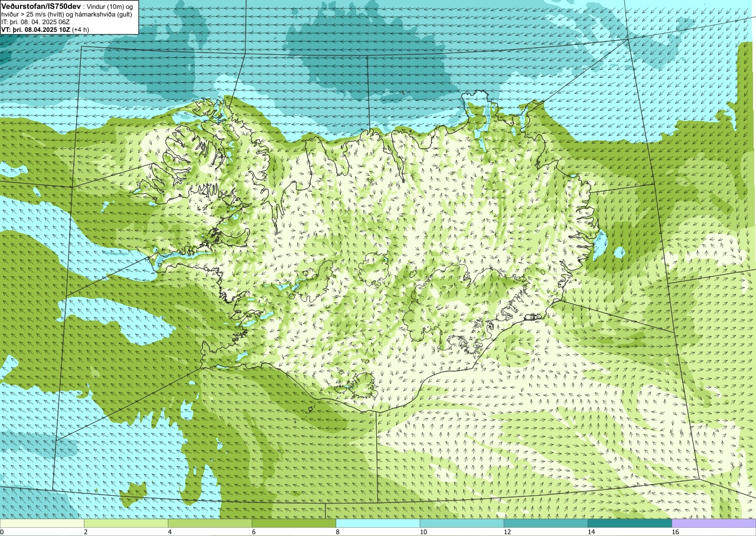Click the legend scale label '14'
This screenshot has height=536, width=756.
[592, 532]
